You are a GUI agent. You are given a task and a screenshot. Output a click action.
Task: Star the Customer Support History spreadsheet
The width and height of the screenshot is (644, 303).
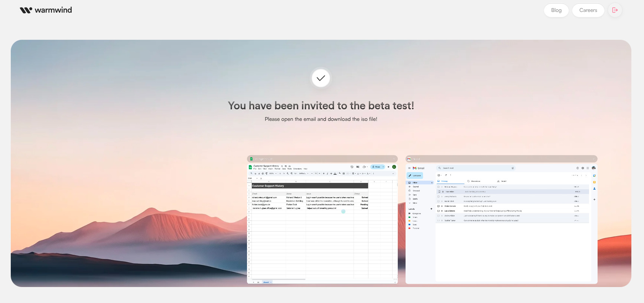[282, 166]
